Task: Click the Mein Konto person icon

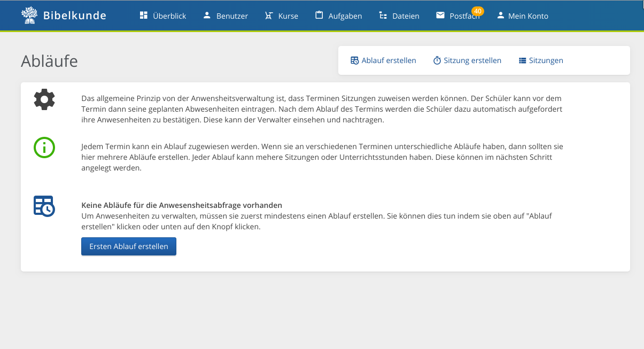Action: tap(500, 15)
